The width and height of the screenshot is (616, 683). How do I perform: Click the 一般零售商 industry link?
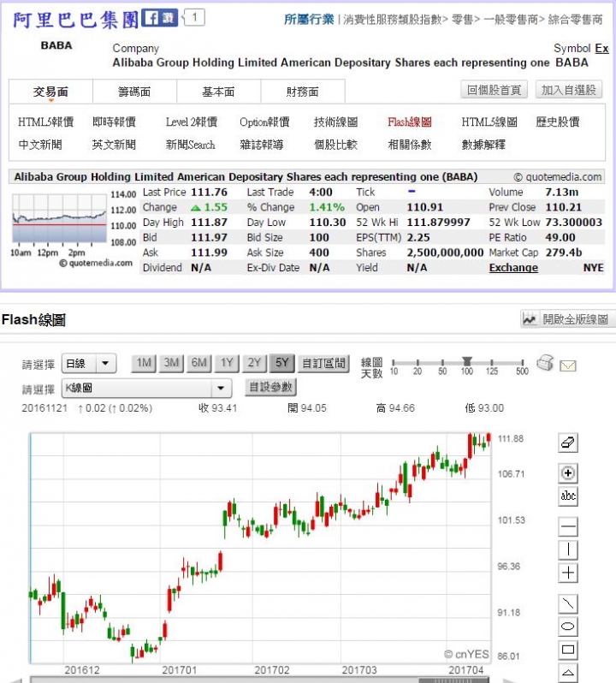coord(511,19)
